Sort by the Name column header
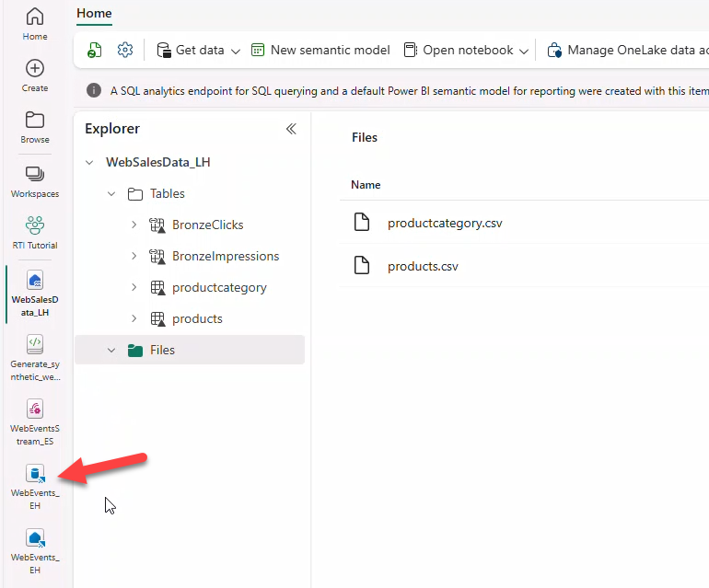Viewport: 709px width, 588px height. [x=366, y=185]
